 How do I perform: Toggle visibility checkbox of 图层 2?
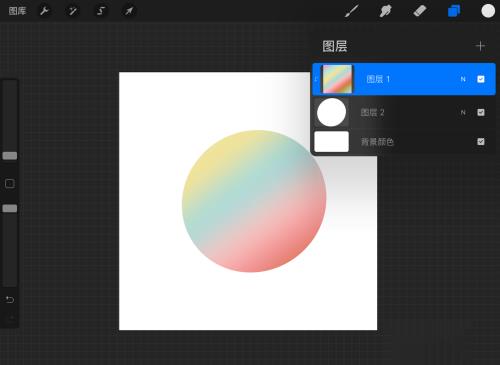click(481, 112)
